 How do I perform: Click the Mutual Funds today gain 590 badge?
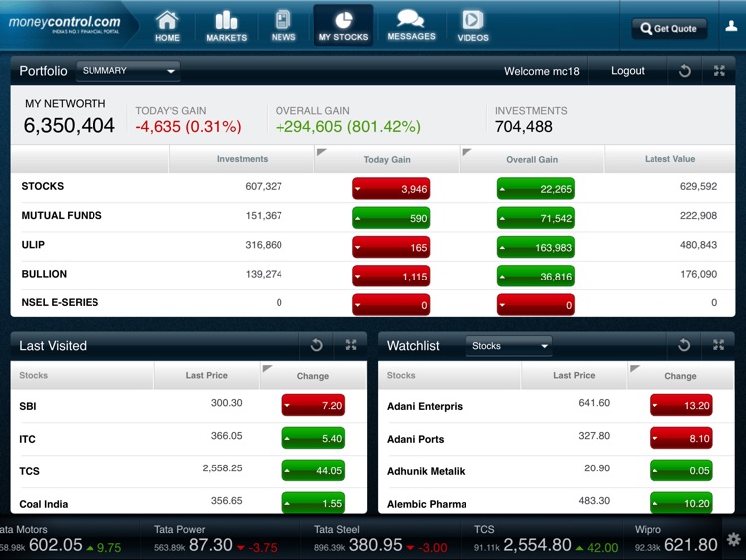click(x=391, y=218)
